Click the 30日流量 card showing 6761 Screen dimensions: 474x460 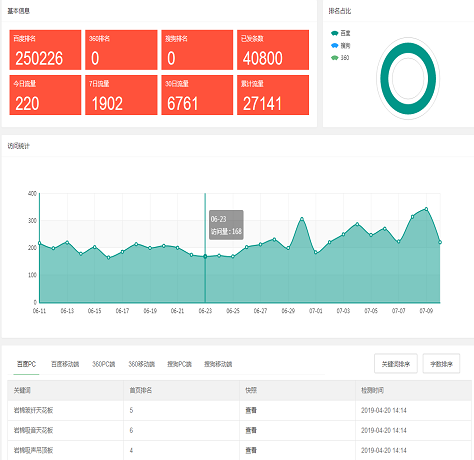[x=197, y=95]
